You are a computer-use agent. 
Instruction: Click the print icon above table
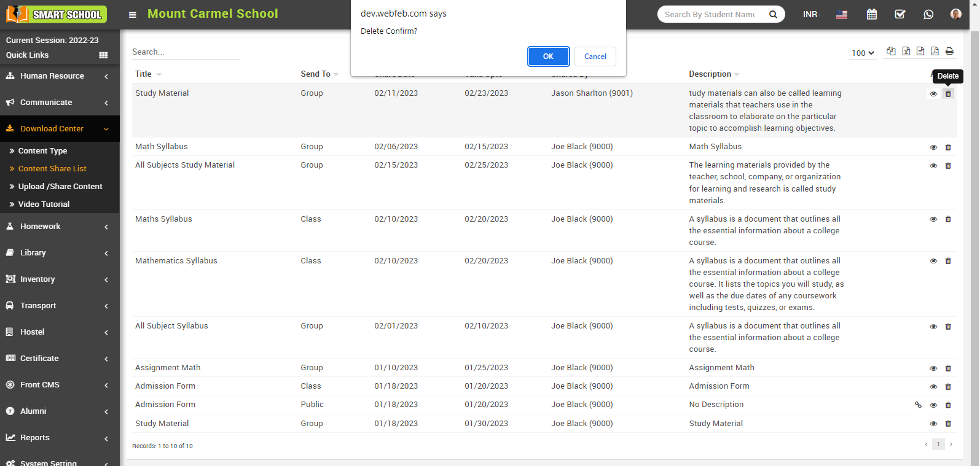coord(949,52)
